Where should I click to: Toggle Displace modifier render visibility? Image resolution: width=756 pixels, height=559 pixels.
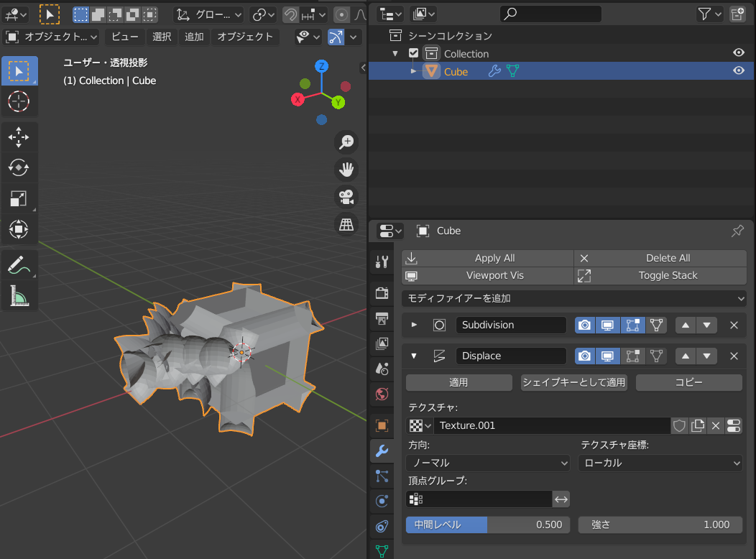(585, 356)
